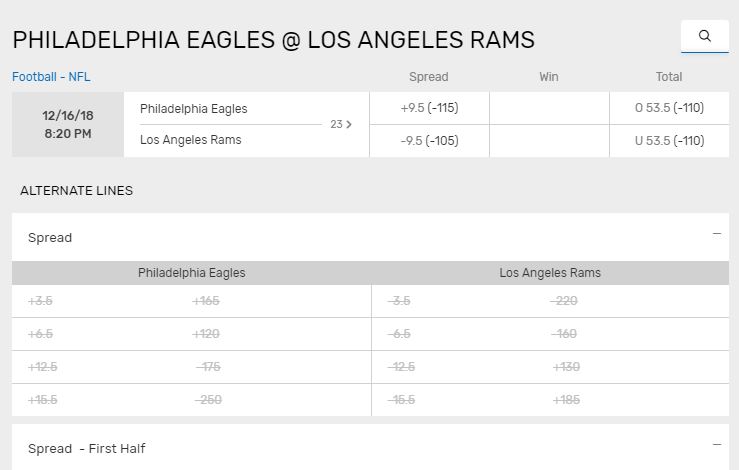
Task: Click the empty Eagles Win cell
Action: coord(549,108)
